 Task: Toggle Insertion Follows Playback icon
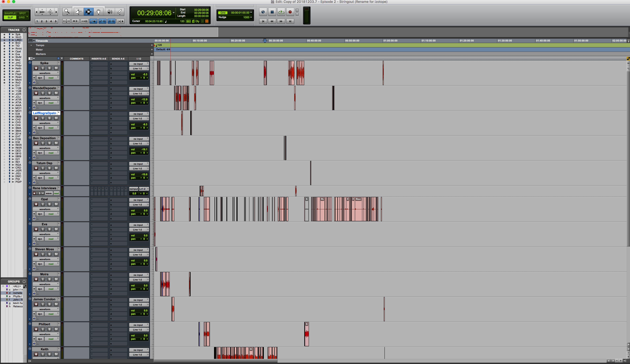121,21
